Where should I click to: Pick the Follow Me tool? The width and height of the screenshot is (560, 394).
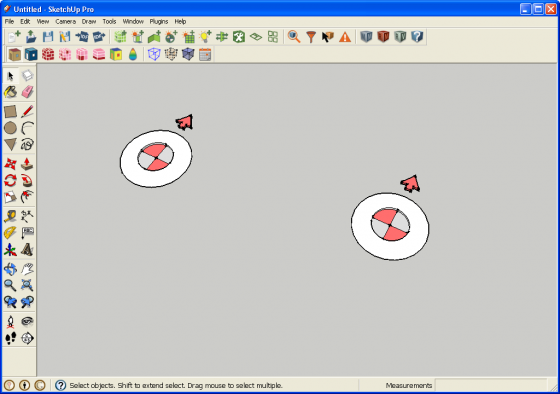[27, 180]
